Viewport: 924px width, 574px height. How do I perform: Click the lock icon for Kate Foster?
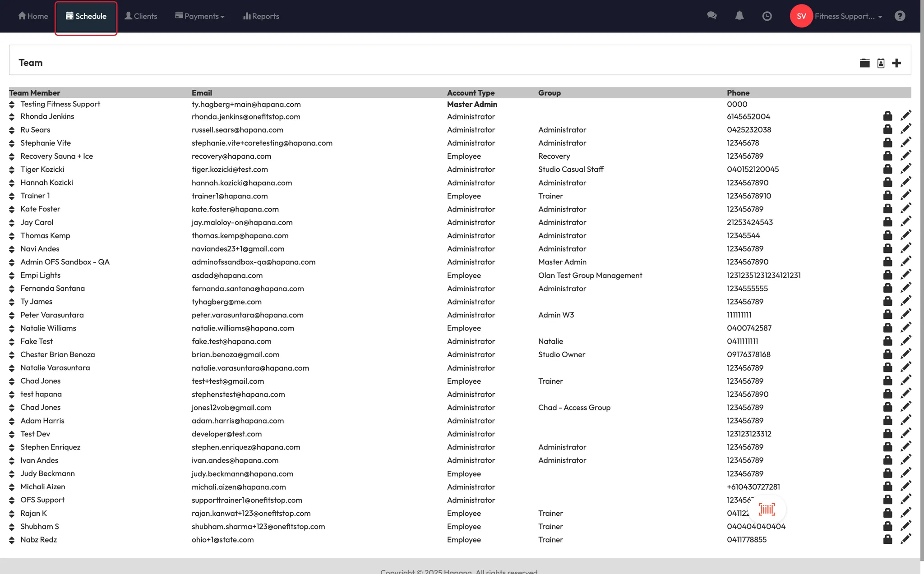(887, 209)
